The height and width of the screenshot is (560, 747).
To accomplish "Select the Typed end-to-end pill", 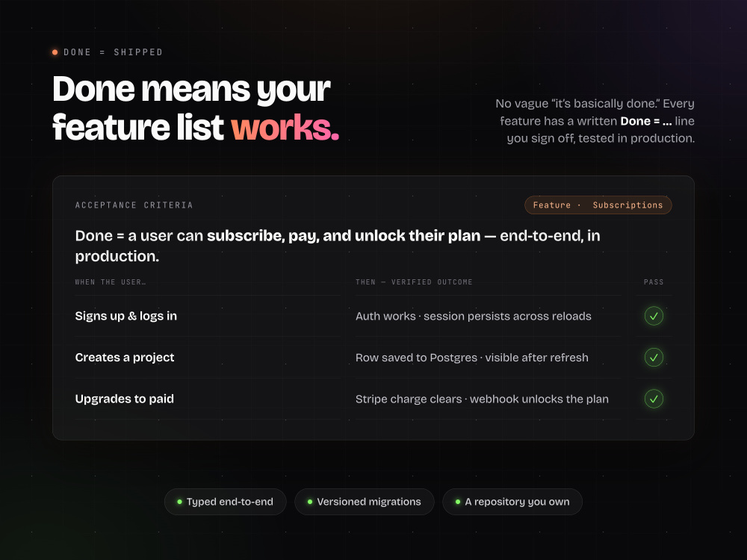I will pos(226,502).
